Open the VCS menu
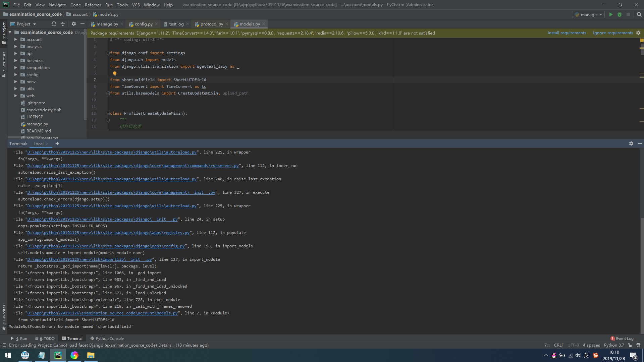Image resolution: width=644 pixels, height=362 pixels. pyautogui.click(x=136, y=5)
